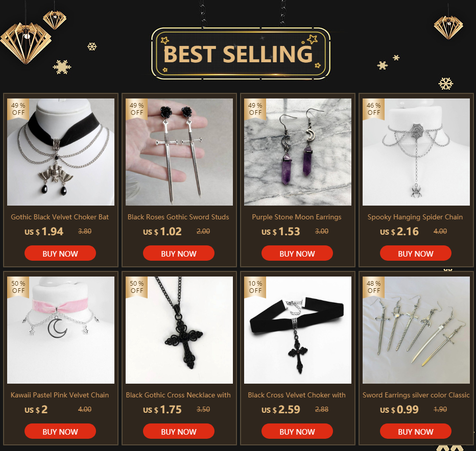This screenshot has height=451, width=476.
Task: Buy the Spooky Hanging Spider Chain
Action: point(416,253)
